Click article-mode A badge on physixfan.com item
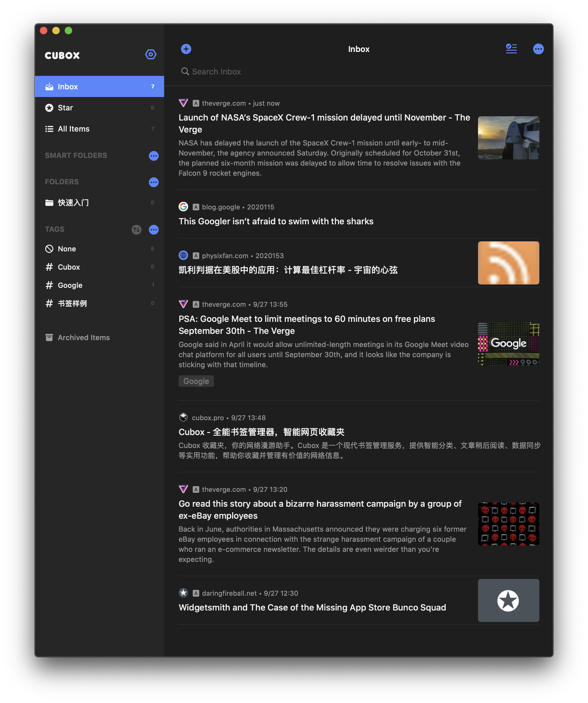This screenshot has height=703, width=588. tap(196, 256)
